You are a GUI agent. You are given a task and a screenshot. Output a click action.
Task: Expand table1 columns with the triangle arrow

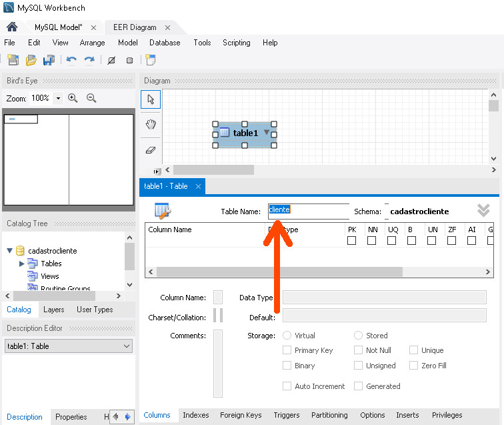(267, 132)
